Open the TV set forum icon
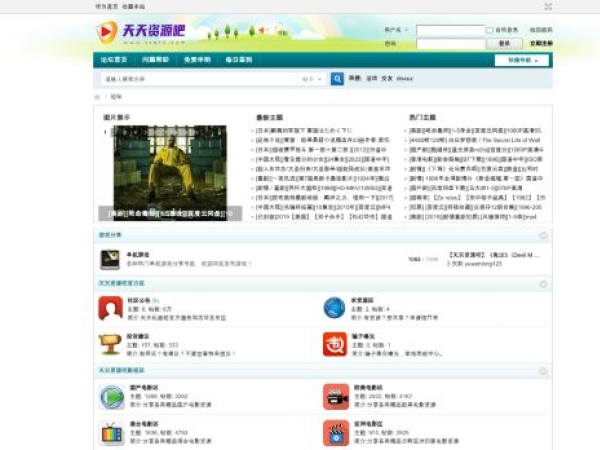The width and height of the screenshot is (600, 450). (x=111, y=433)
